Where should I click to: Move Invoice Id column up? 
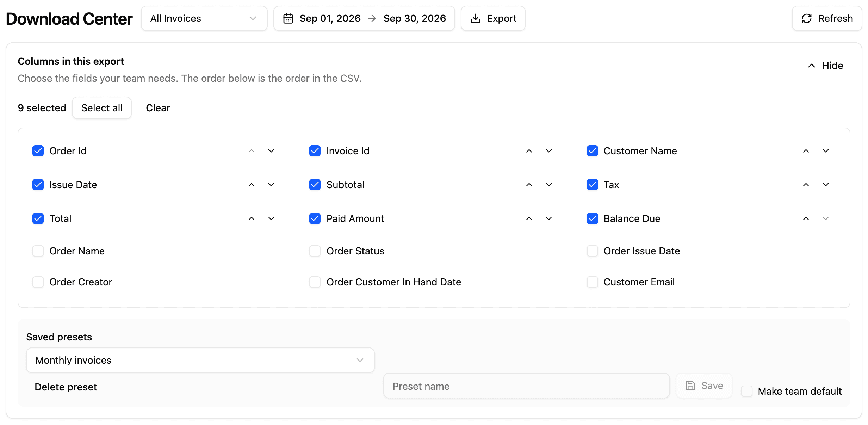tap(529, 151)
